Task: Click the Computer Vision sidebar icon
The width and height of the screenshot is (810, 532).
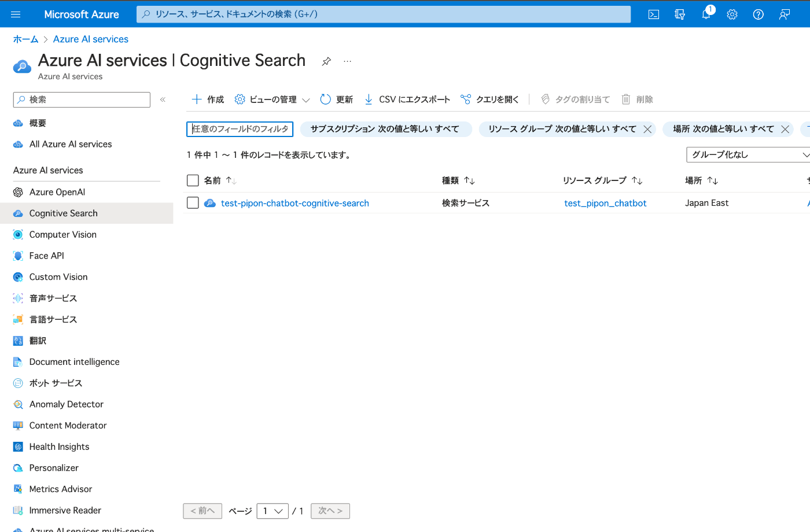Action: pos(18,235)
